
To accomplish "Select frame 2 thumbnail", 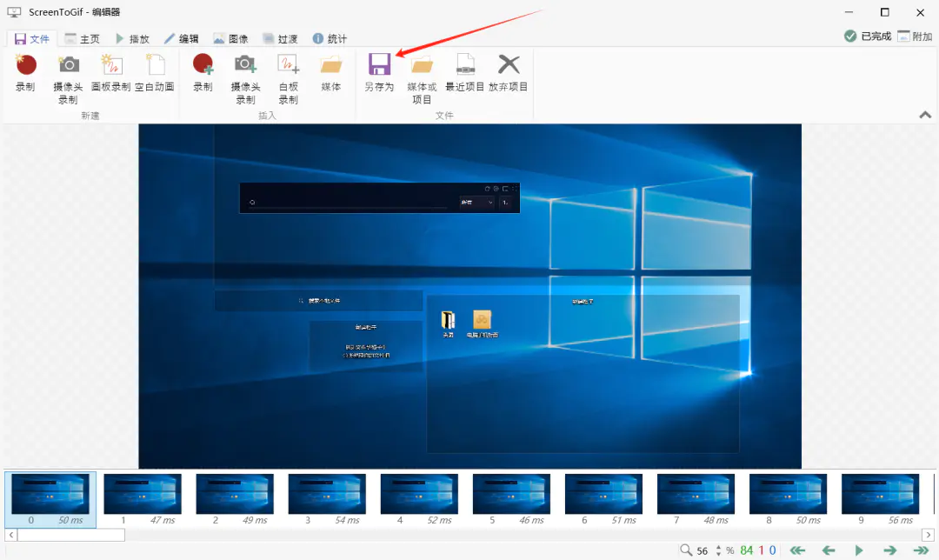I will pos(235,499).
